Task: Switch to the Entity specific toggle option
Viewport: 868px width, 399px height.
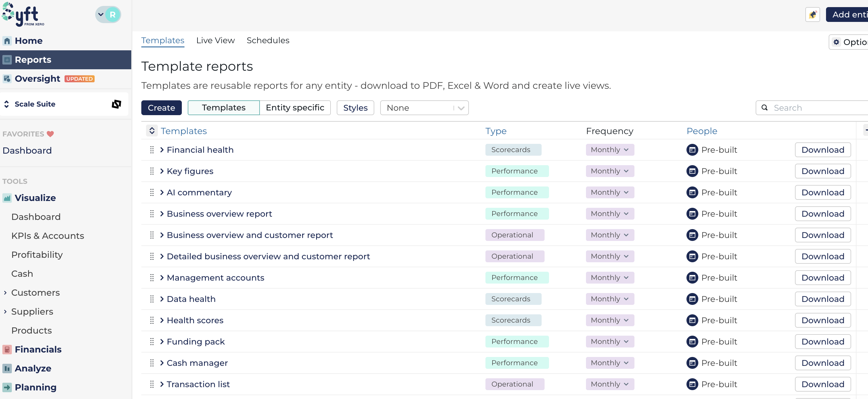Action: (x=295, y=107)
